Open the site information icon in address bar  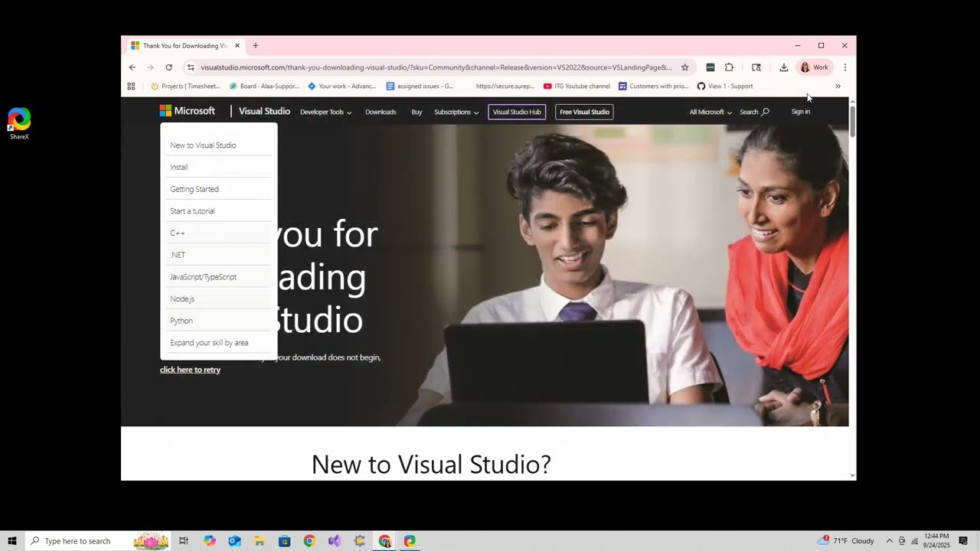tap(191, 67)
